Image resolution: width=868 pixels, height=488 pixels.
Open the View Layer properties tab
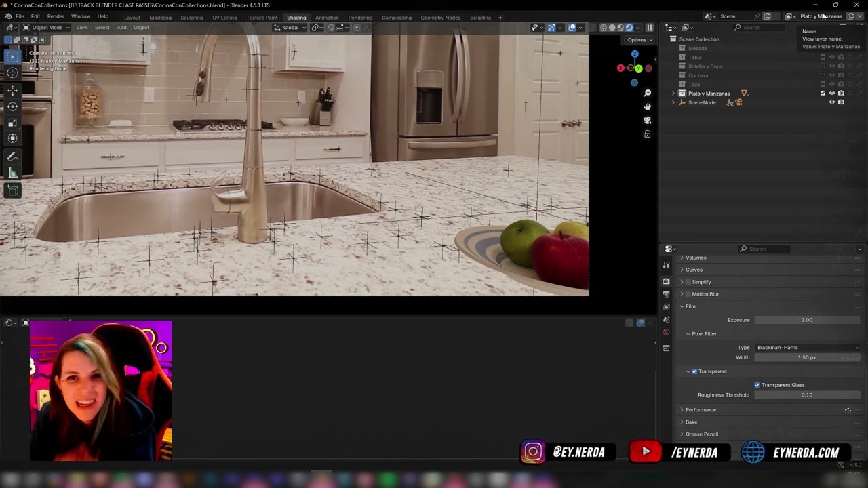(x=666, y=306)
